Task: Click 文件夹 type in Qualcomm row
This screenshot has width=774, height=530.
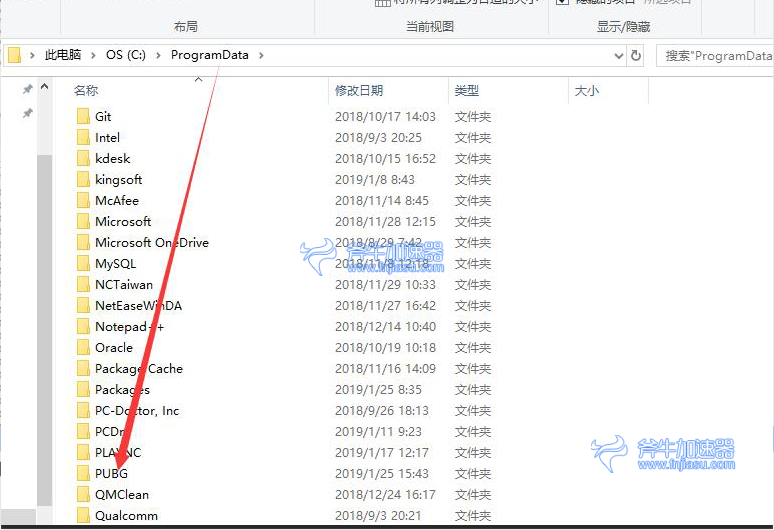Action: [x=472, y=515]
